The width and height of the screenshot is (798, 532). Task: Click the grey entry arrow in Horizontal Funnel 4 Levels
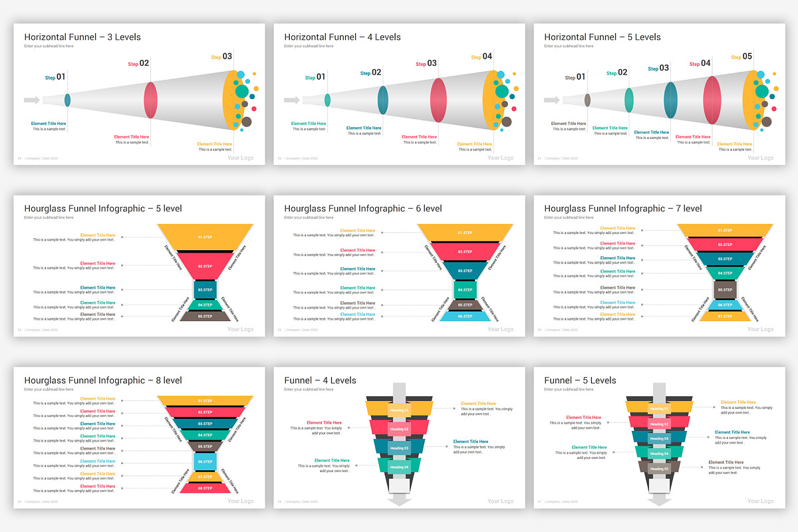click(292, 100)
